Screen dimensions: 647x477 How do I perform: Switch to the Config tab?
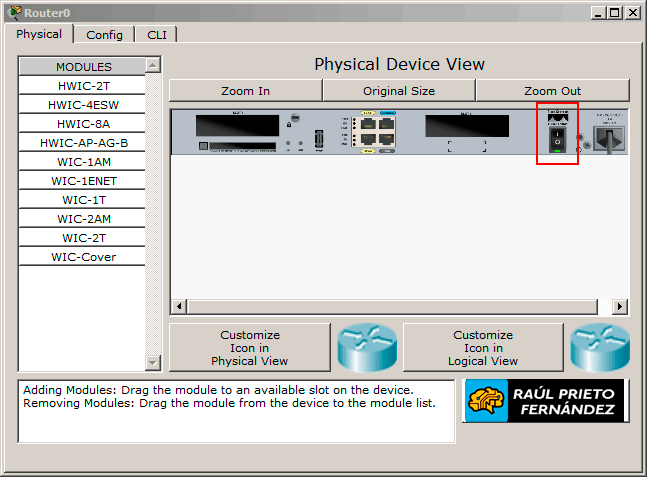[x=104, y=34]
